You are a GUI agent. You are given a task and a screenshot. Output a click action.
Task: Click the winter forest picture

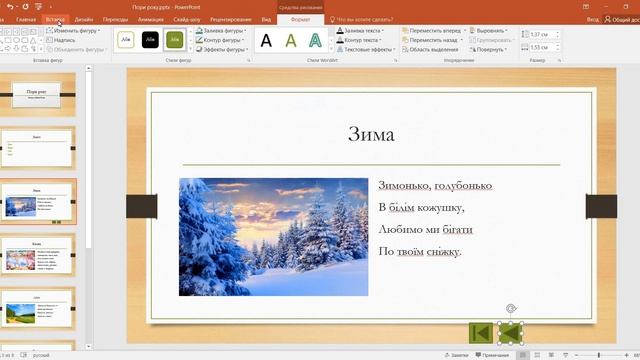pos(273,237)
